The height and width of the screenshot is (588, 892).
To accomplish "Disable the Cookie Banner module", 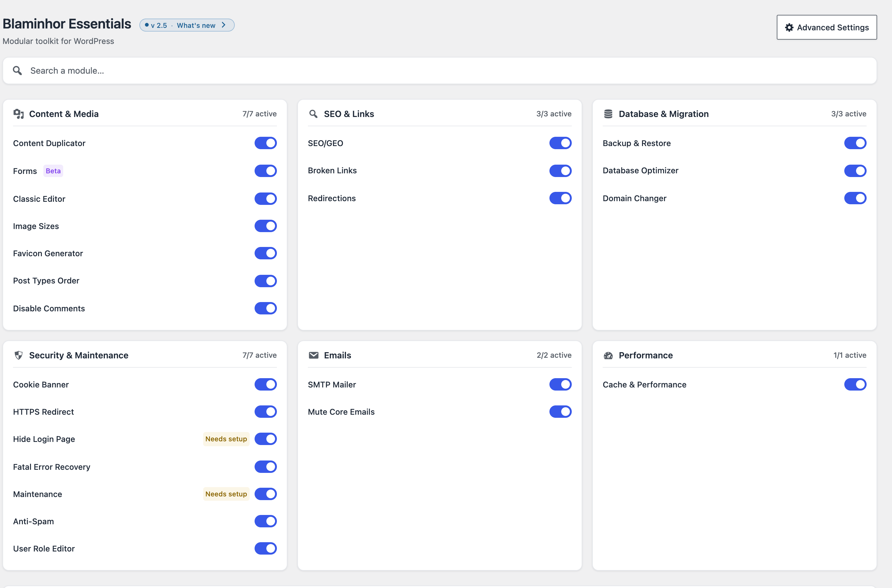I will pyautogui.click(x=266, y=384).
